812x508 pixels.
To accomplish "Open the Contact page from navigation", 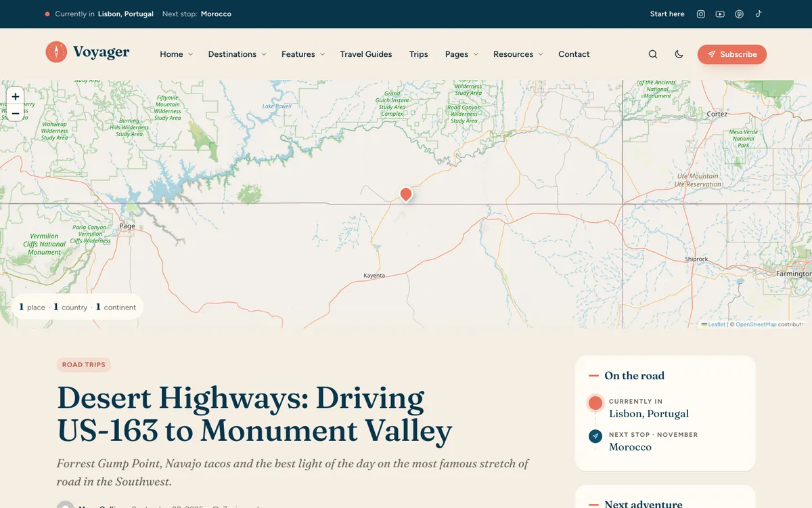I will click(x=574, y=54).
